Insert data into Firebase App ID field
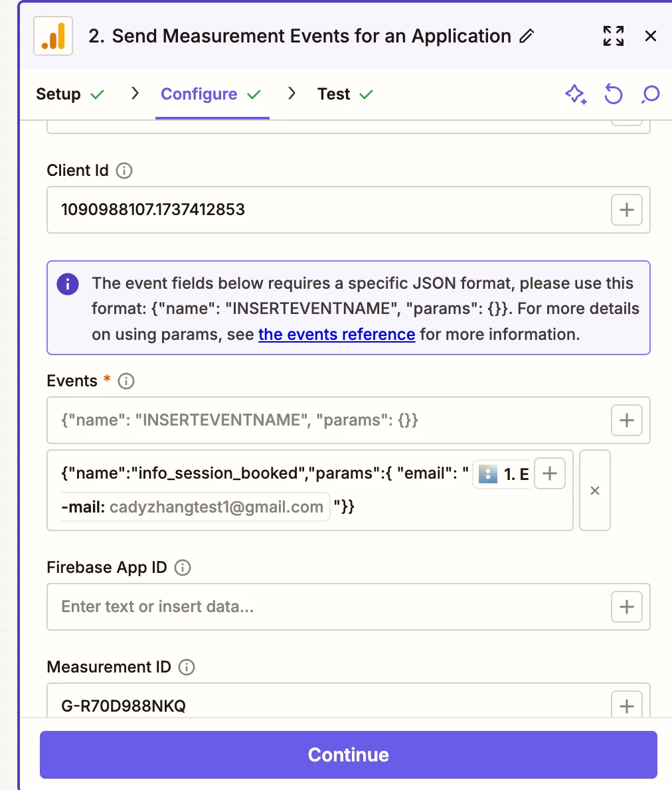The width and height of the screenshot is (672, 790). [x=627, y=607]
